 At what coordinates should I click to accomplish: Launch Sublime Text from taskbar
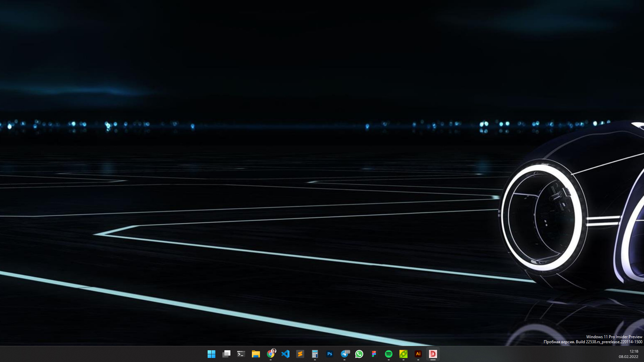(x=300, y=354)
